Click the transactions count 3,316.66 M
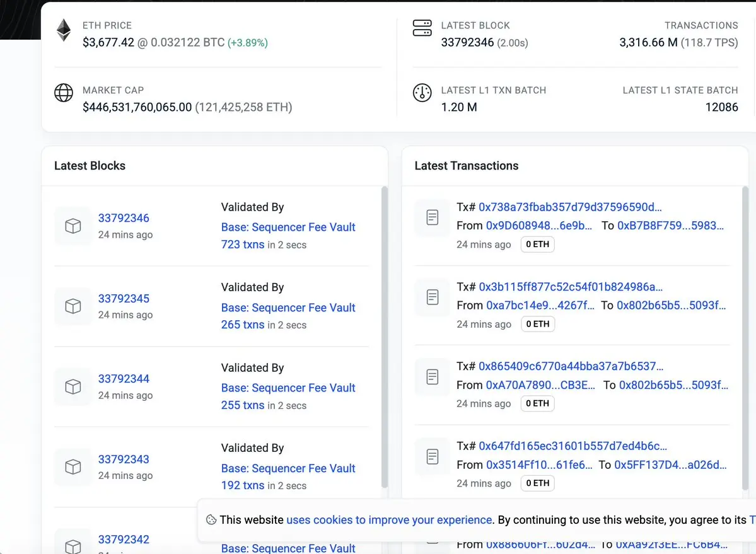 [648, 42]
